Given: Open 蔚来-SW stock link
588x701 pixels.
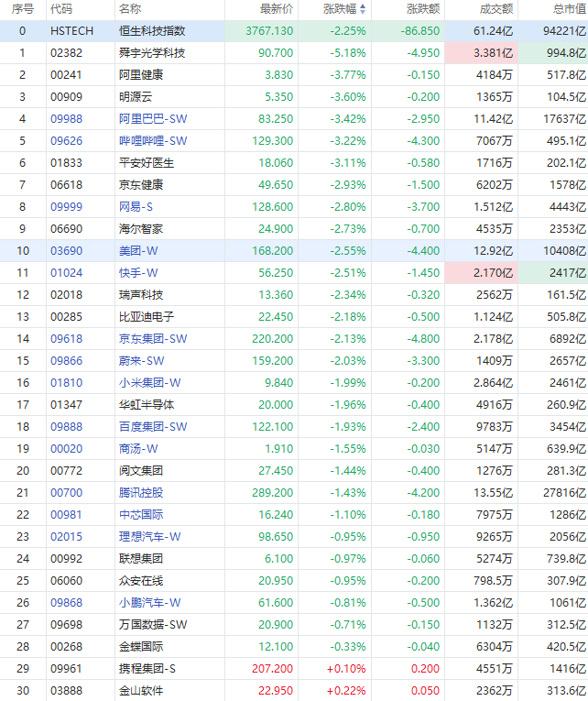Looking at the screenshot, I should coord(142,361).
